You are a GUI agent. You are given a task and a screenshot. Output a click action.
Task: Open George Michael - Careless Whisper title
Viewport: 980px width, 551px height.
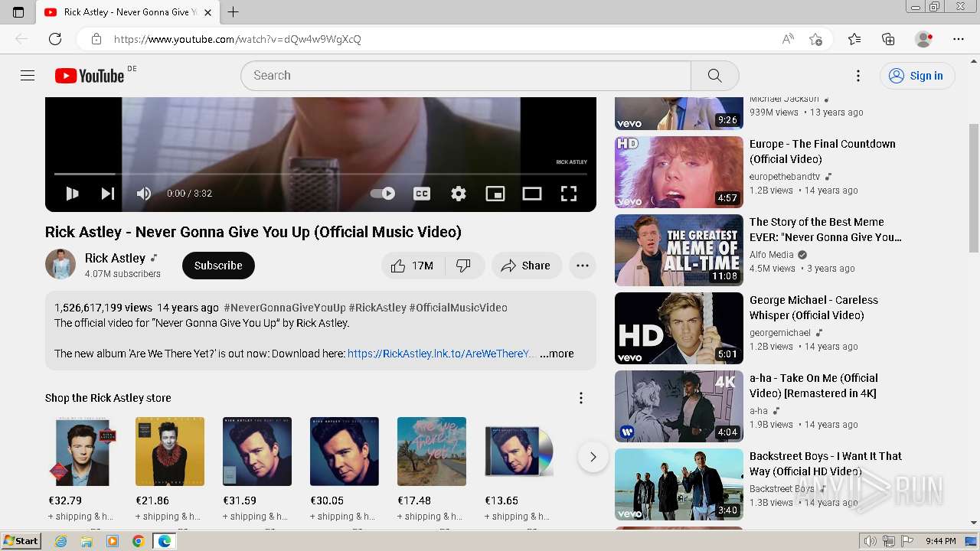coord(814,308)
